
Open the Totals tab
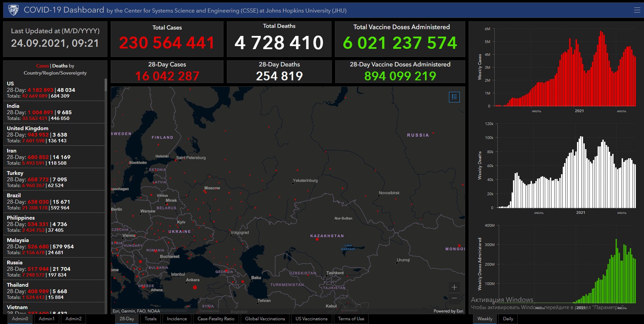pyautogui.click(x=150, y=319)
